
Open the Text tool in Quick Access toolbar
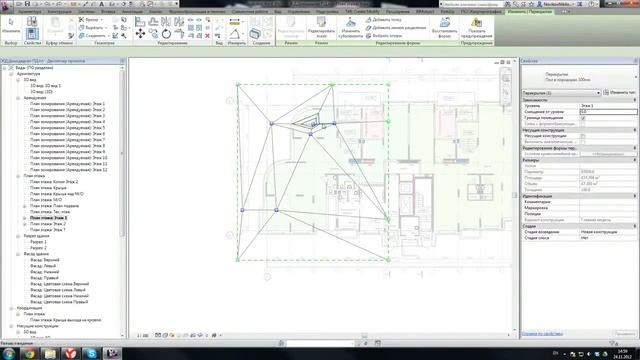tap(102, 4)
